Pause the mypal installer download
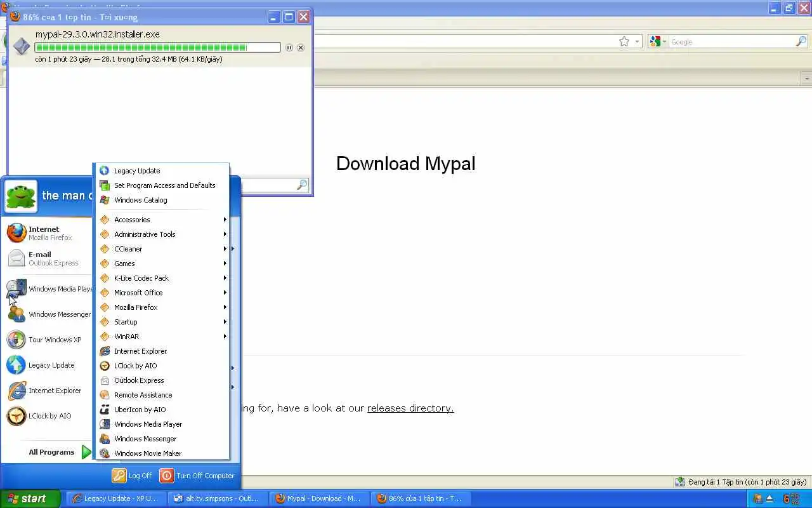Image resolution: width=812 pixels, height=508 pixels. 289,48
